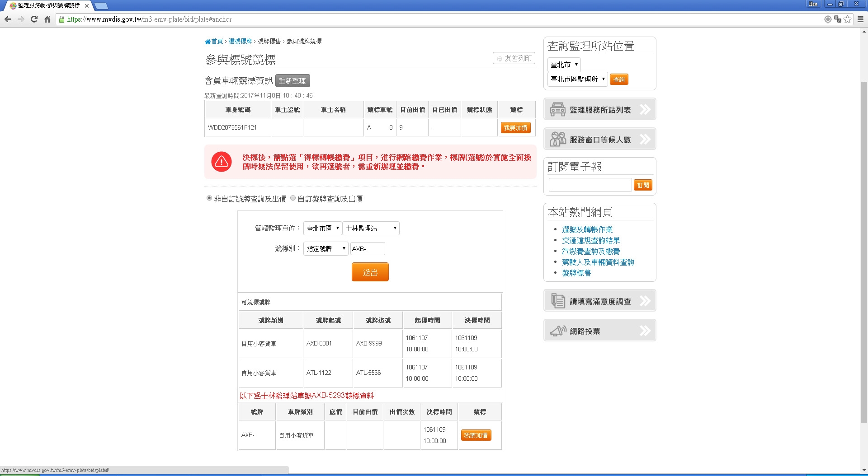Click the browser home icon
Screen dimensions: 868x476
(x=47, y=19)
